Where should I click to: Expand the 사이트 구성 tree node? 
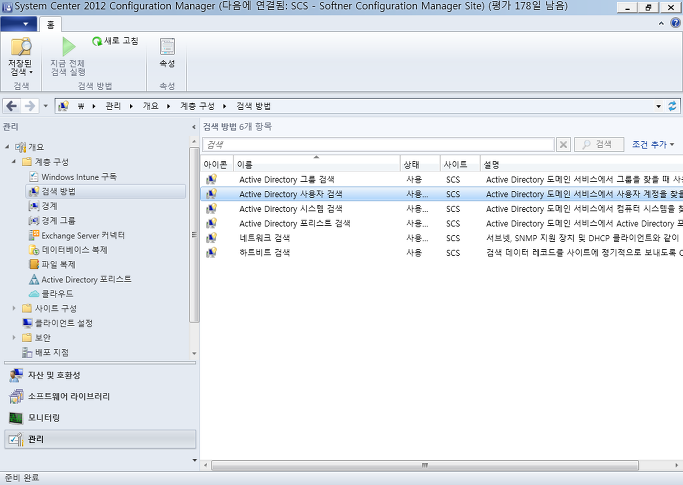[14, 308]
